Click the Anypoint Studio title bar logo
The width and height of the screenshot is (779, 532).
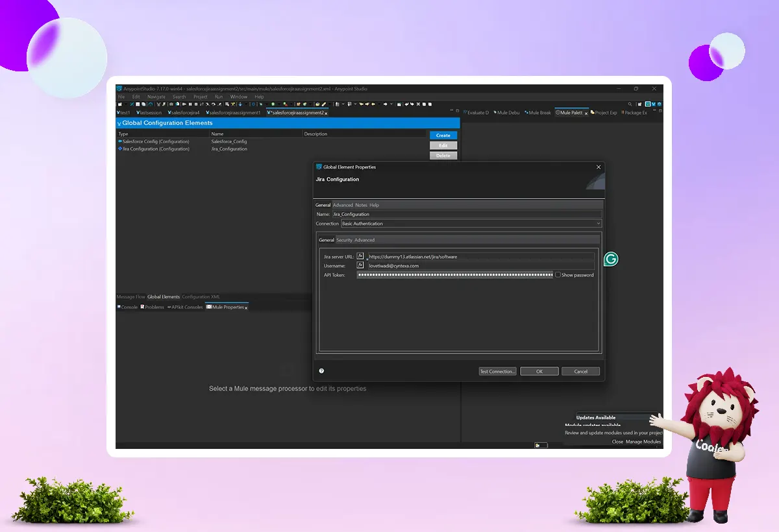119,89
